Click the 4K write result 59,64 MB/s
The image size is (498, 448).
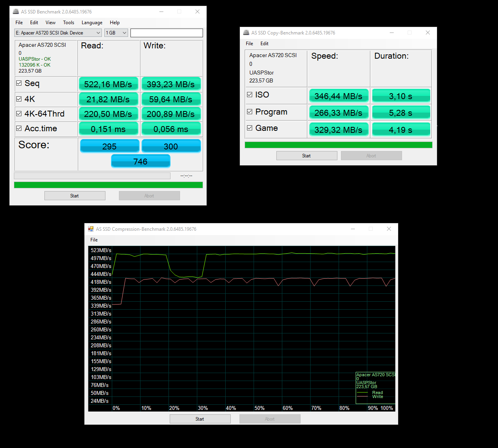(x=171, y=99)
